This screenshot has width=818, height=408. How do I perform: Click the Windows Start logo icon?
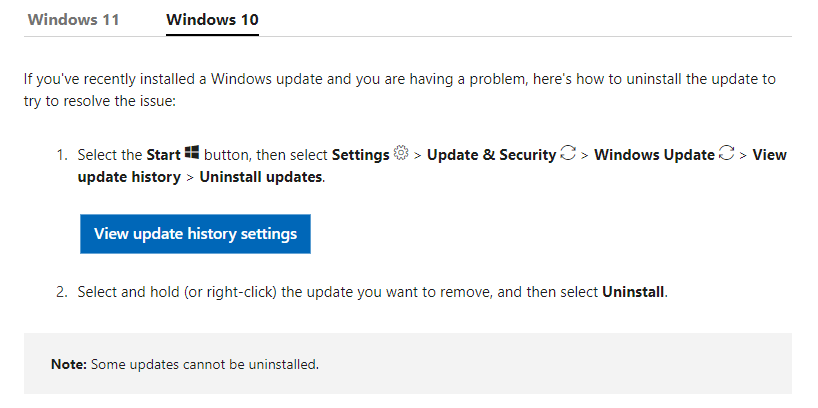(x=192, y=153)
